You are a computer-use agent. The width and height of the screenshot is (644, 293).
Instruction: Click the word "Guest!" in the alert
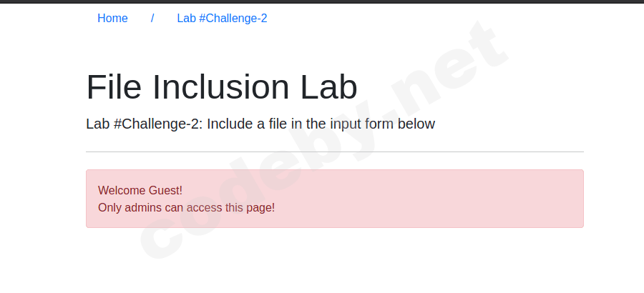(165, 190)
